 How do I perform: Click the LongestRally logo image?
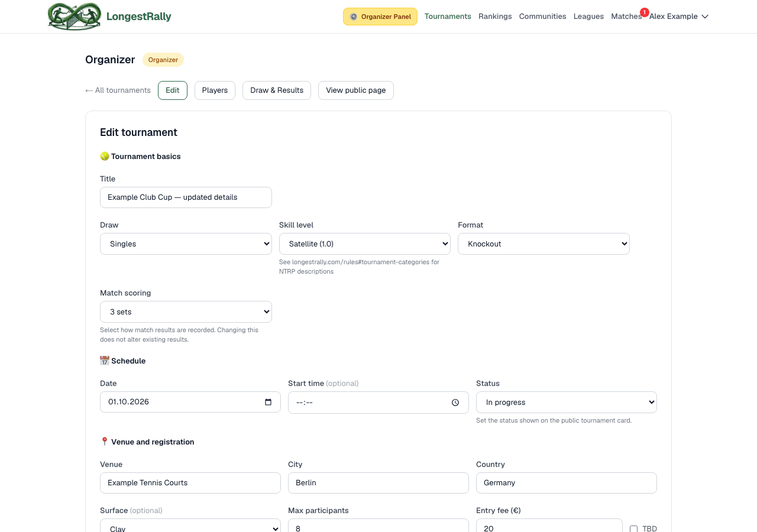click(x=75, y=17)
